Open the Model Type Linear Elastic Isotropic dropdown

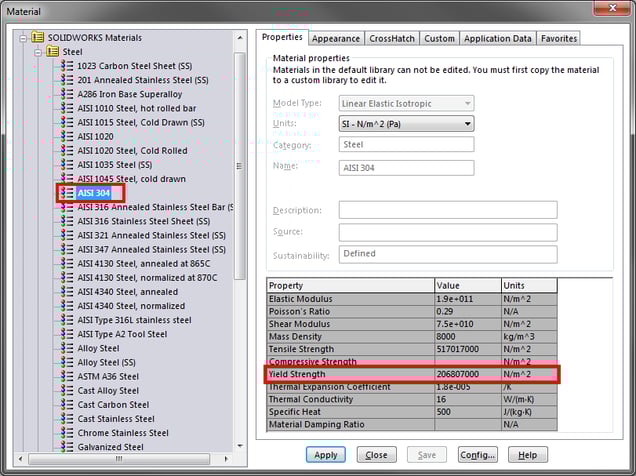point(406,103)
